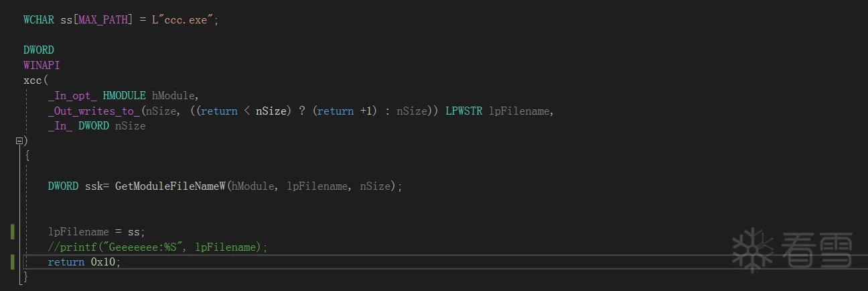
Task: Click the 0x10 return value
Action: [105, 262]
